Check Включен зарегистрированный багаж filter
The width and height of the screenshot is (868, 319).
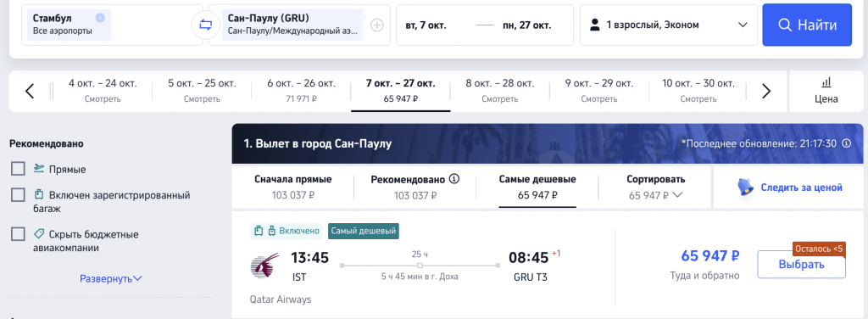click(x=19, y=195)
